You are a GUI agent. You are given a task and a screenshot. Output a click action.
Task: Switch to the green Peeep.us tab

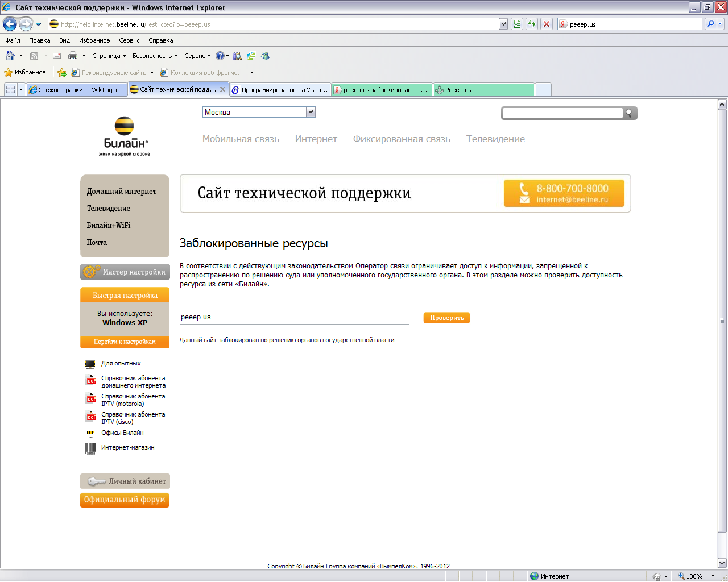[x=484, y=90]
